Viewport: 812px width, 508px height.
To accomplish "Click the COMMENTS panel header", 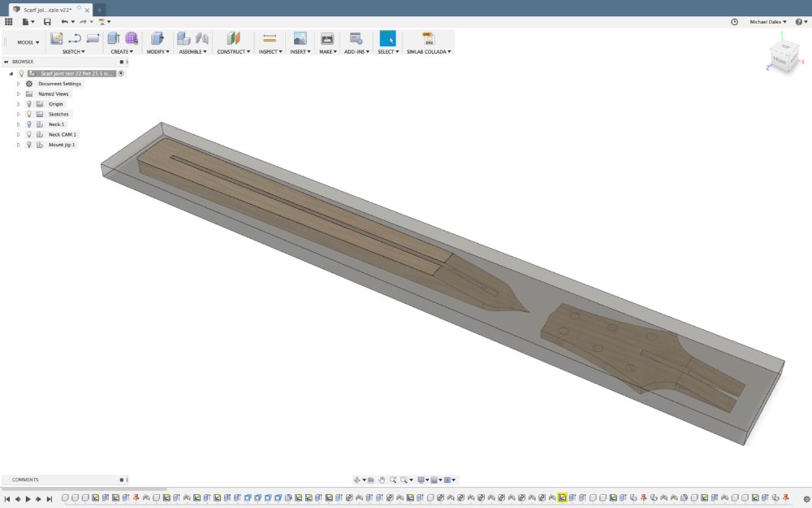I will 64,480.
